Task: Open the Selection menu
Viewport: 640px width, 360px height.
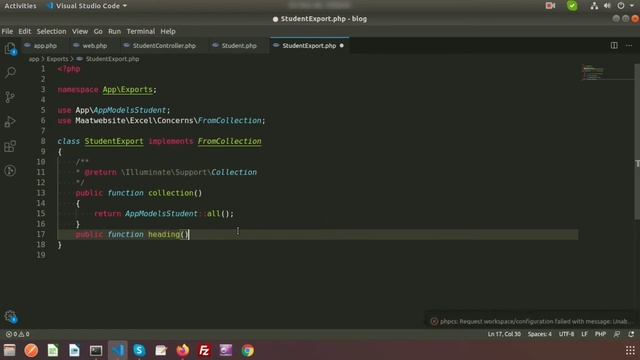Action: tap(51, 31)
